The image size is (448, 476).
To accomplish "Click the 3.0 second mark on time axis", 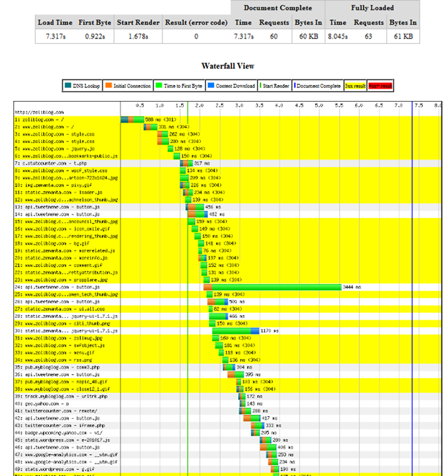I will pyautogui.click(x=239, y=105).
